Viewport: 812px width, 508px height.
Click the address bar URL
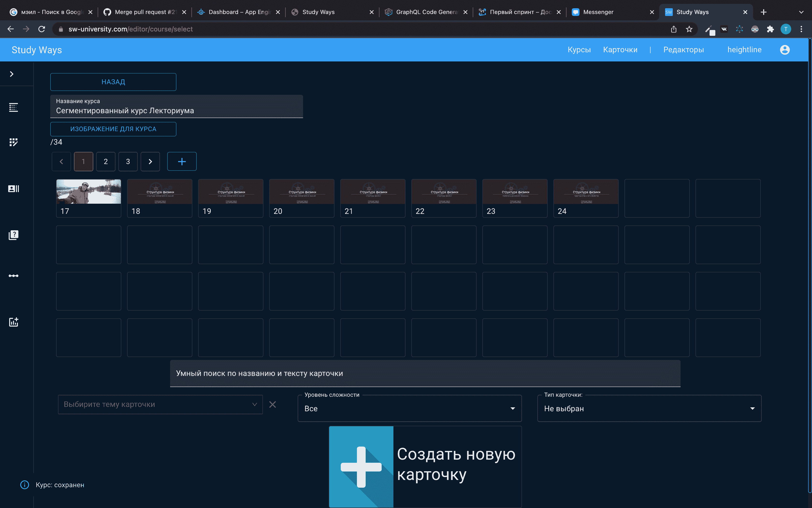(130, 29)
